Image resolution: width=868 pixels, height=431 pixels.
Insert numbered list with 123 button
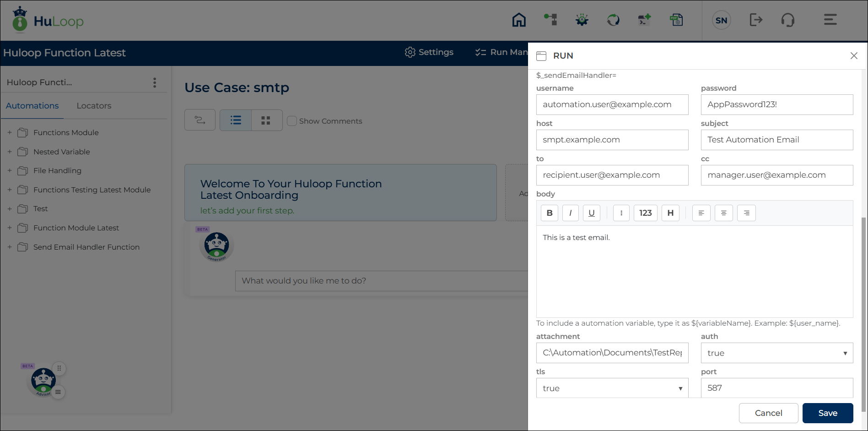tap(646, 213)
